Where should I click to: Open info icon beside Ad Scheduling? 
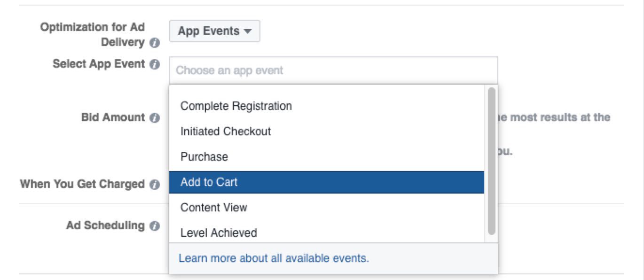pyautogui.click(x=154, y=226)
